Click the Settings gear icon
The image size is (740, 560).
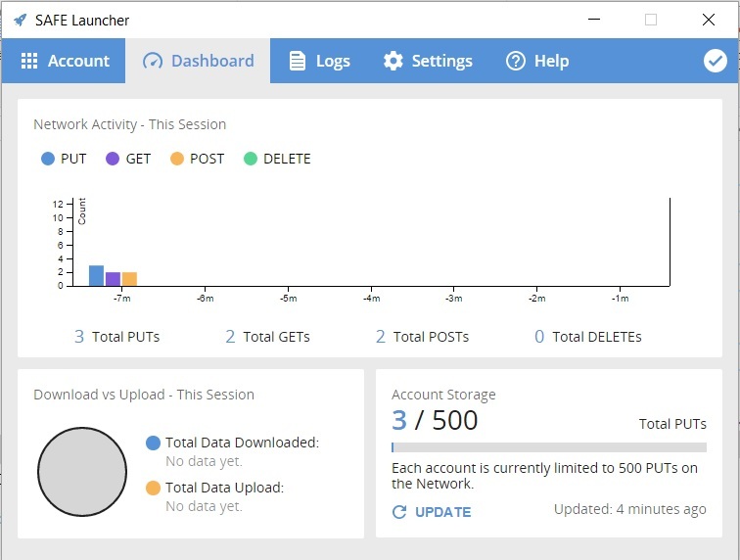point(393,61)
